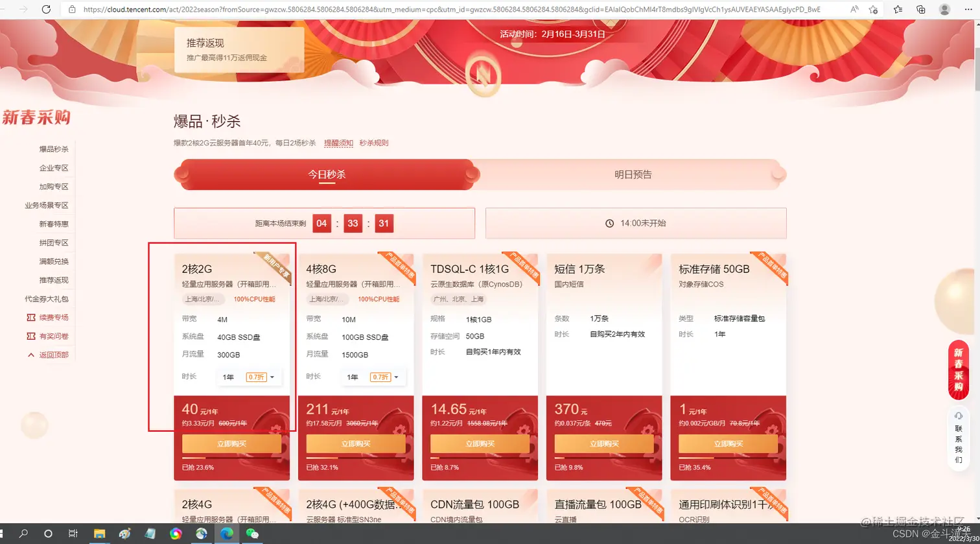Click 广州、北京、上海 tag on TDSQL-C card
This screenshot has height=544, width=980.
(458, 300)
